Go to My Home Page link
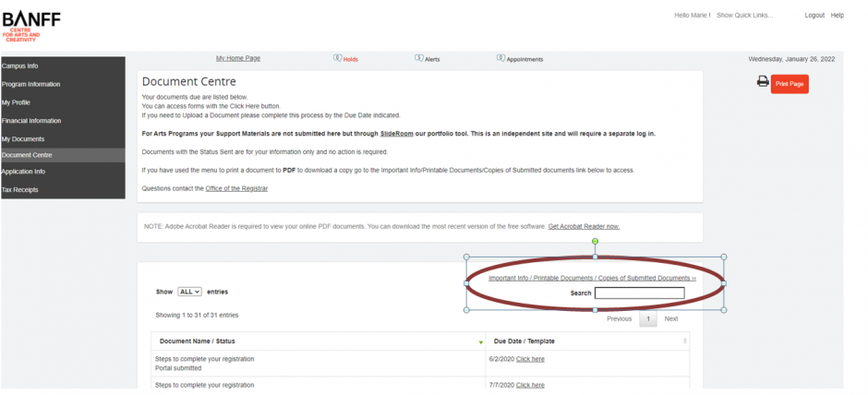Viewport: 868px width, 395px height. pyautogui.click(x=238, y=58)
